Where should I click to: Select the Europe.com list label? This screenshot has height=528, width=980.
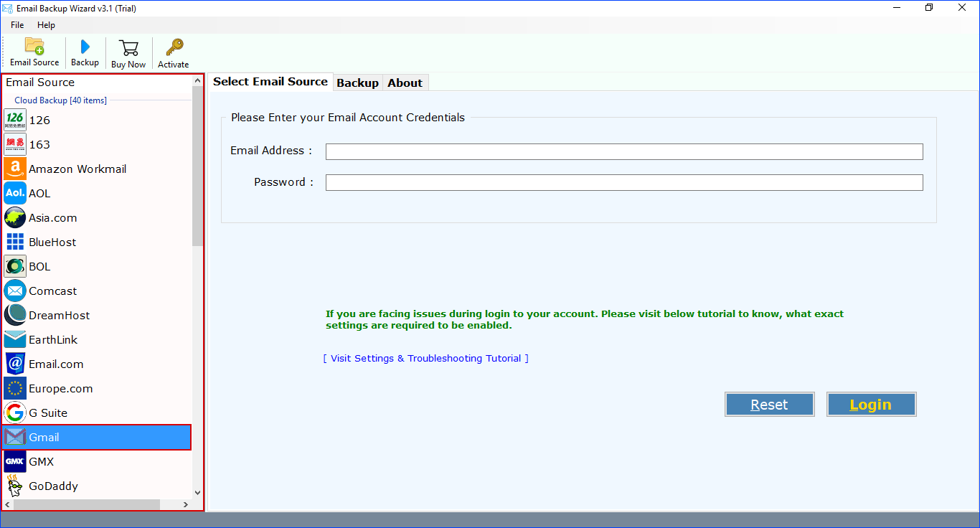(61, 388)
